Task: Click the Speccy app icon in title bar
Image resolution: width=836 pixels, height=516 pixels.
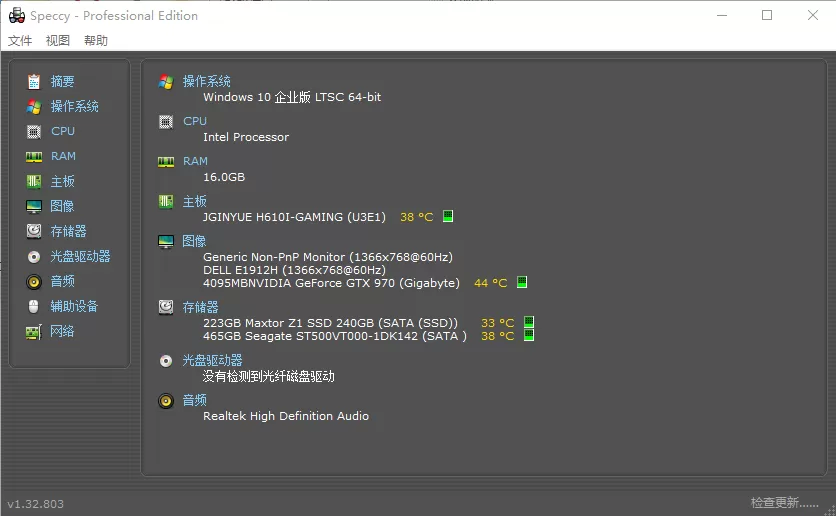Action: click(17, 15)
